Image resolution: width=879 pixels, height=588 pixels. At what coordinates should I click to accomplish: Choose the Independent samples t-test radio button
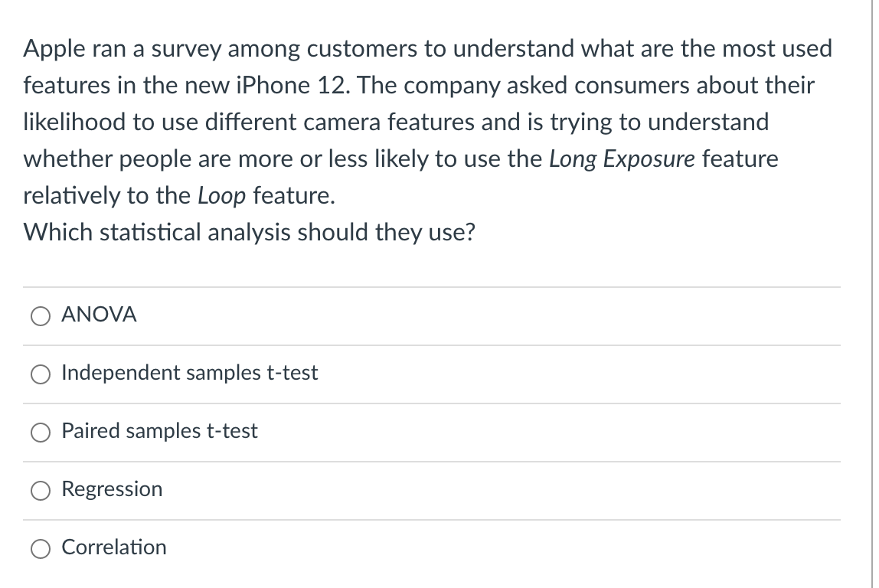[x=41, y=374]
